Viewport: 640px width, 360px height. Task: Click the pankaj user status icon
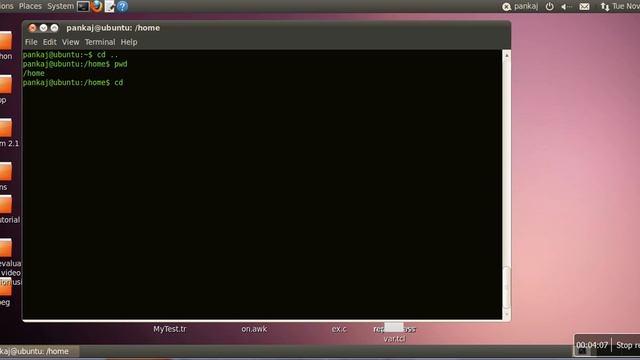506,7
